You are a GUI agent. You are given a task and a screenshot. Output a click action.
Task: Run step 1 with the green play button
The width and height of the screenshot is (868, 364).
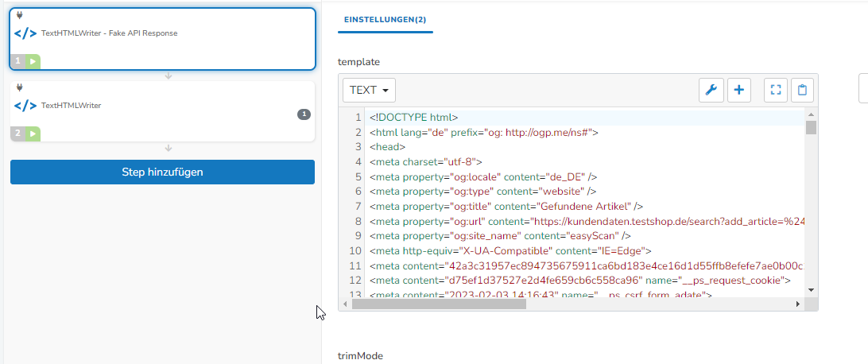click(33, 61)
